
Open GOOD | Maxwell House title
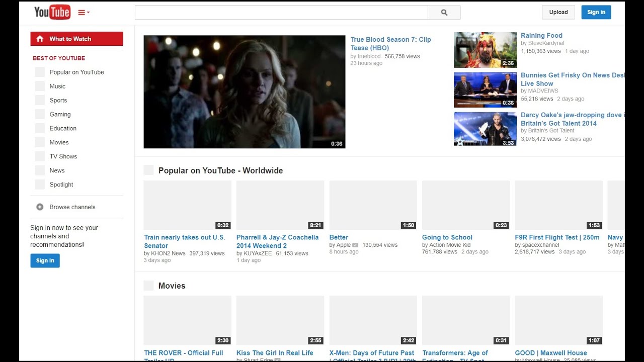coord(551,353)
